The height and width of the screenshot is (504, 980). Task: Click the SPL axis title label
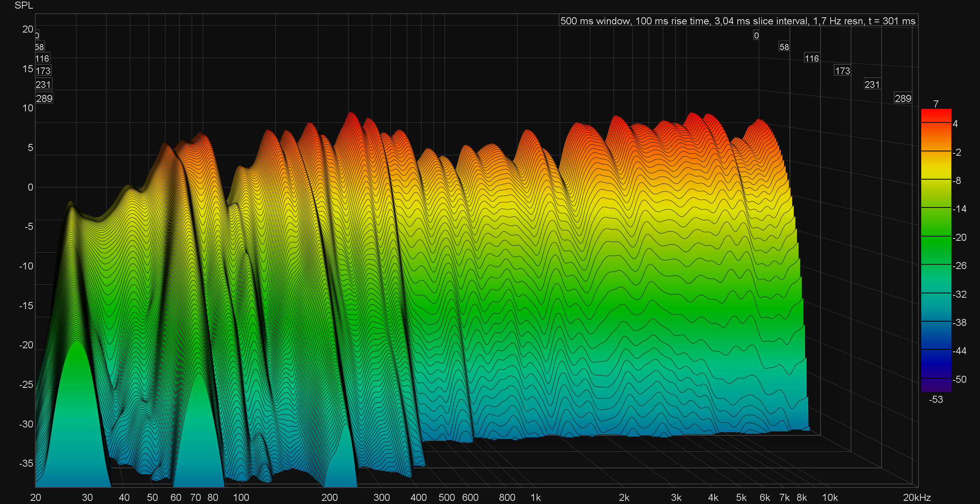[x=24, y=5]
